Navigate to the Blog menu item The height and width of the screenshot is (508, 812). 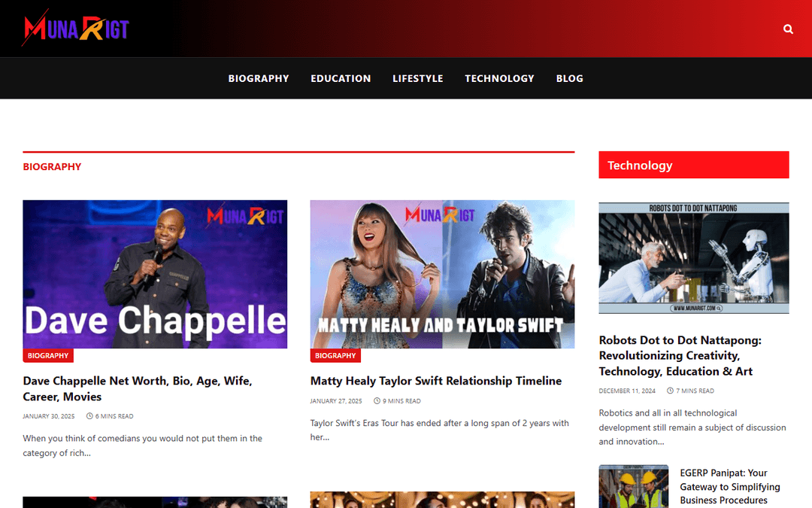click(570, 78)
